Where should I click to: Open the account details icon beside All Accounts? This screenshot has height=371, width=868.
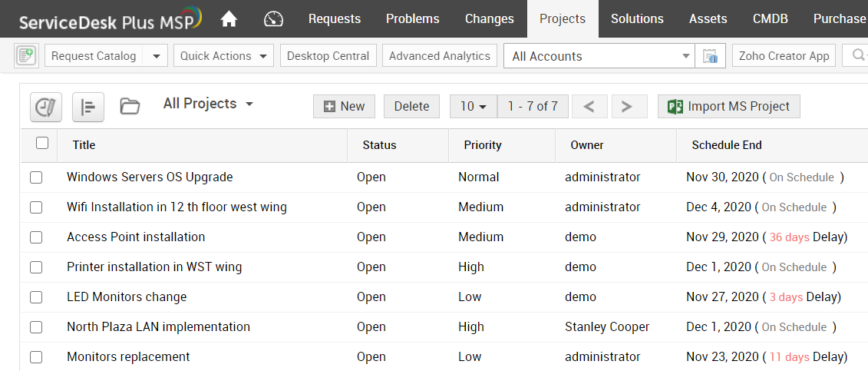[x=710, y=56]
